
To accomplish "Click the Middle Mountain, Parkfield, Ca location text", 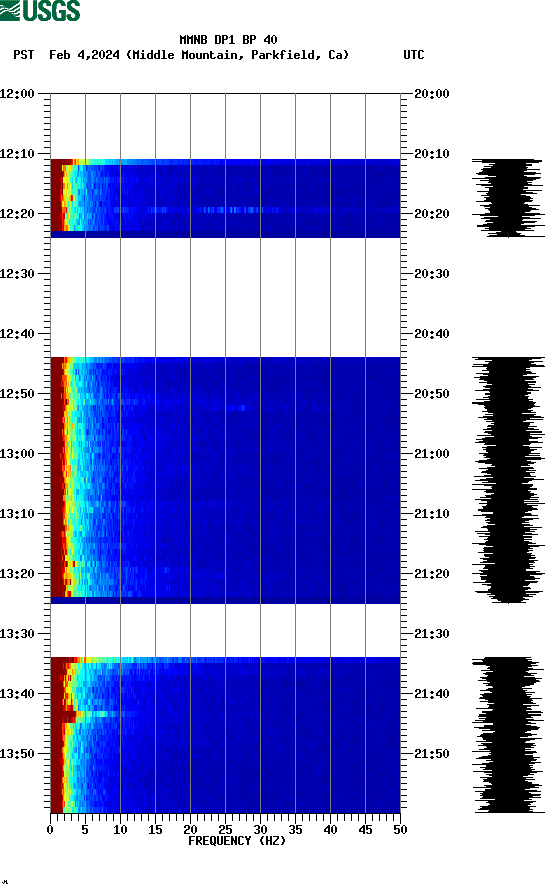I will click(238, 55).
